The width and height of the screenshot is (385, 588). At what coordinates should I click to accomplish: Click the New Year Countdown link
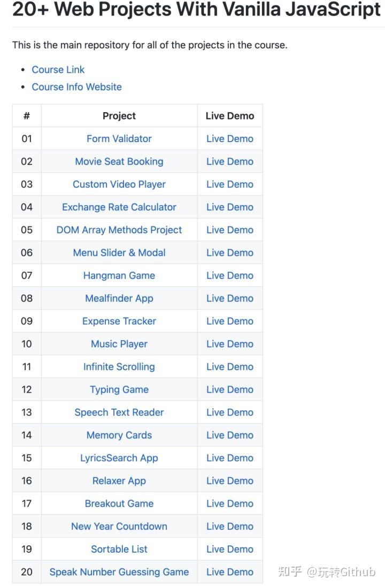[119, 526]
